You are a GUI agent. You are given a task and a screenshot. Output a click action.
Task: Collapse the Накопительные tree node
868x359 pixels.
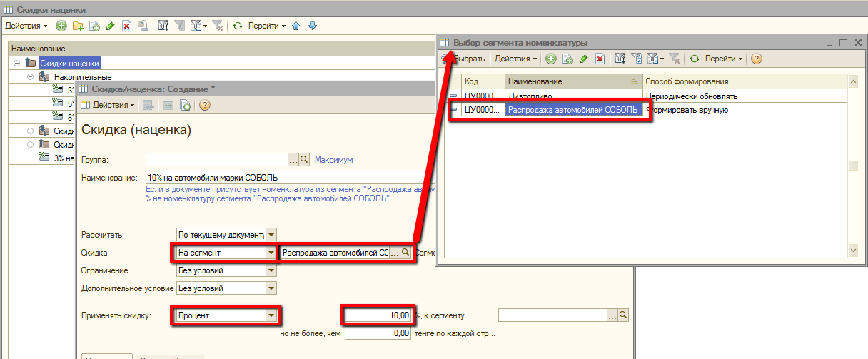31,76
